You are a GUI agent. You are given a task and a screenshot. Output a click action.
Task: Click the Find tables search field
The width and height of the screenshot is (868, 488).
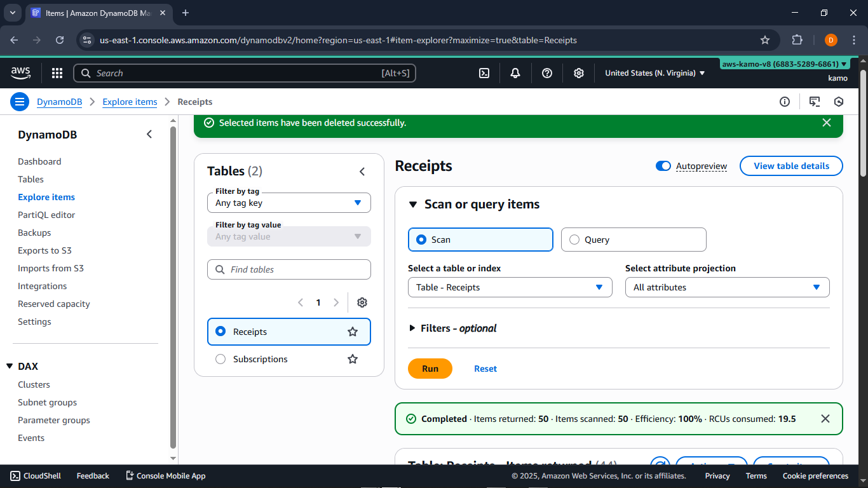(289, 269)
